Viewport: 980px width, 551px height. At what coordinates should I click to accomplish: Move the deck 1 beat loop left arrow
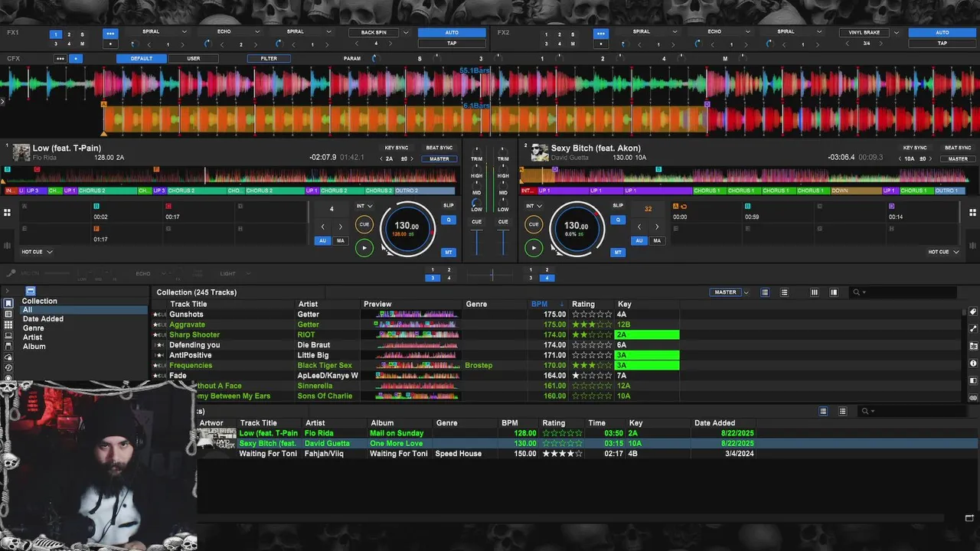[322, 227]
